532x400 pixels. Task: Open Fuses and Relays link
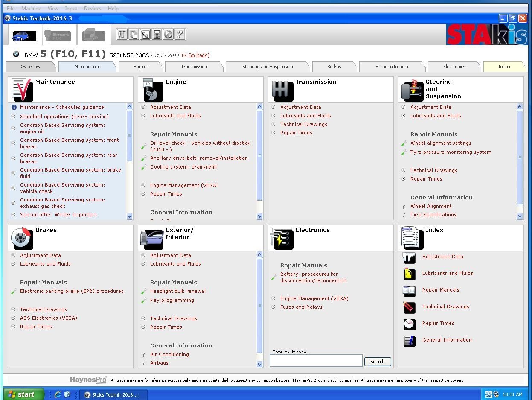coord(301,307)
